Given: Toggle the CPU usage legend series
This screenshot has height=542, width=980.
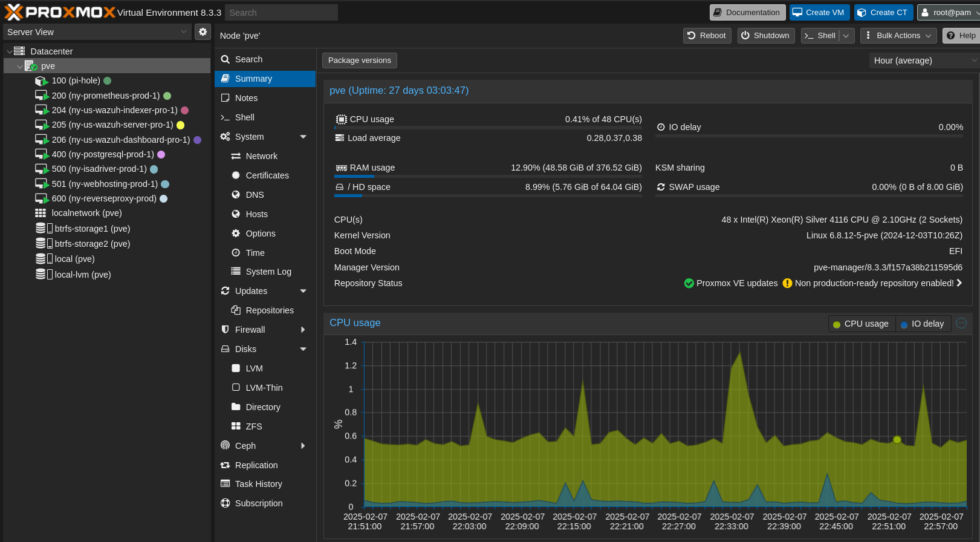Looking at the screenshot, I should [x=862, y=324].
